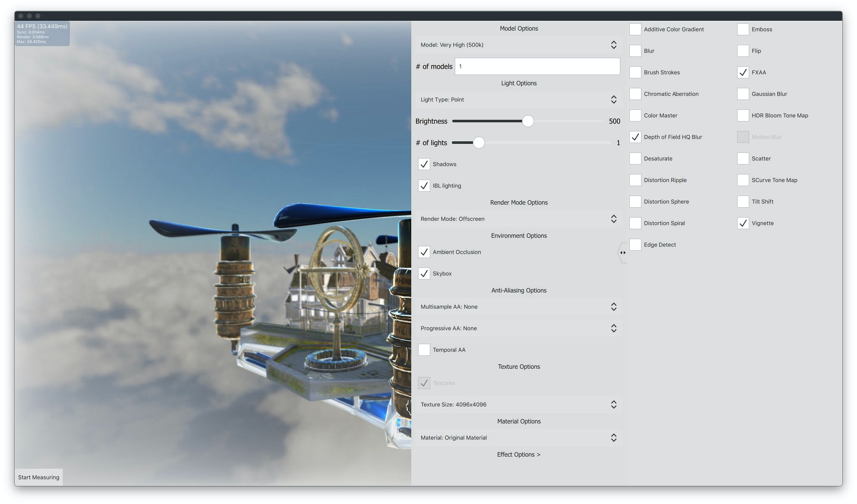Expand the Model quality dropdown
Viewport: 857px width, 504px height.
[x=613, y=44]
